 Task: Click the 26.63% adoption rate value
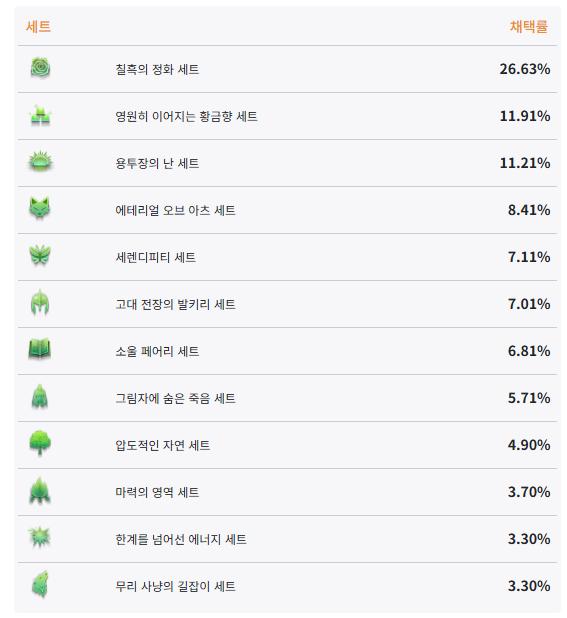pos(525,69)
